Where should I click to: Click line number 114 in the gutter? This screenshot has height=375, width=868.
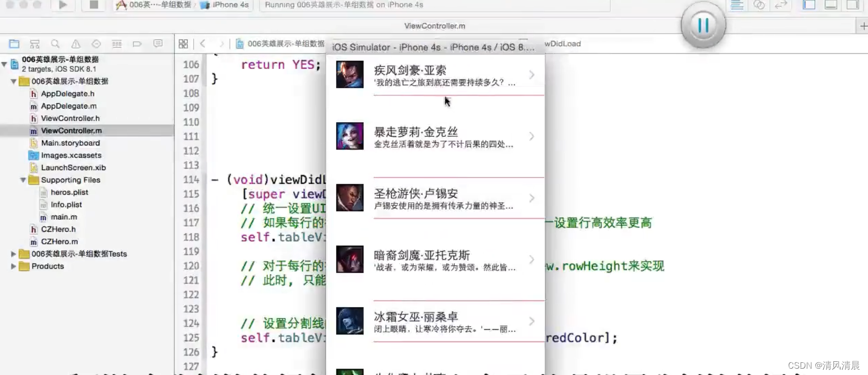(x=191, y=180)
